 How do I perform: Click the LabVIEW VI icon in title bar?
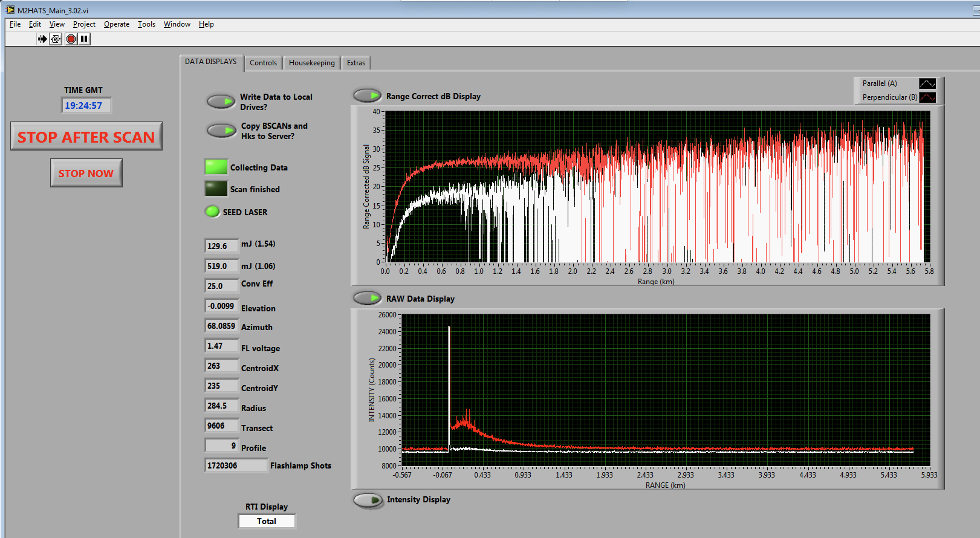click(x=10, y=10)
